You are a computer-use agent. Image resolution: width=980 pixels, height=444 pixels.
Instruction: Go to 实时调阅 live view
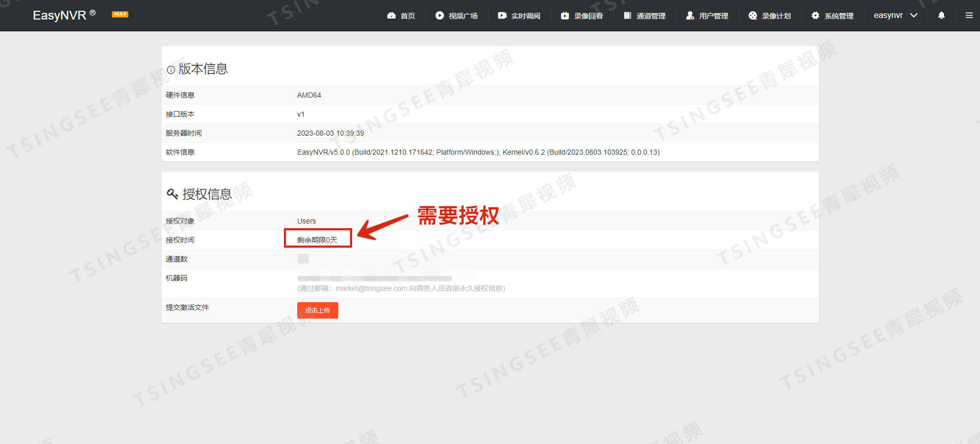[x=526, y=16]
